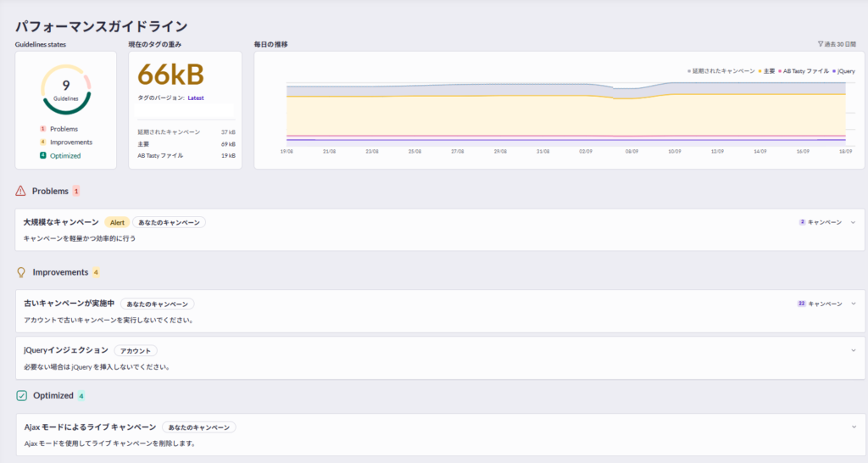Click the Problems warning triangle icon
The width and height of the screenshot is (868, 463).
[x=21, y=191]
